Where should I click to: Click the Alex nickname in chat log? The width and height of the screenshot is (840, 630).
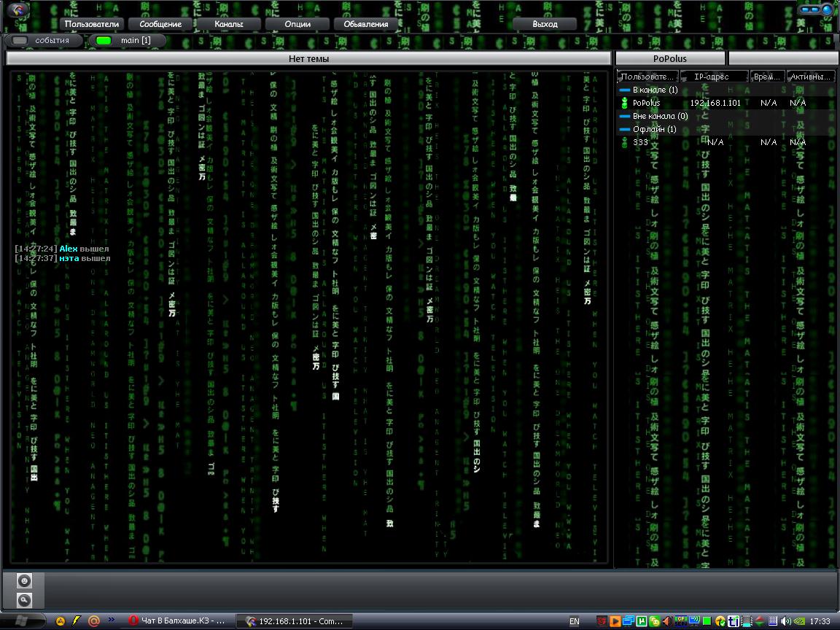pyautogui.click(x=69, y=249)
